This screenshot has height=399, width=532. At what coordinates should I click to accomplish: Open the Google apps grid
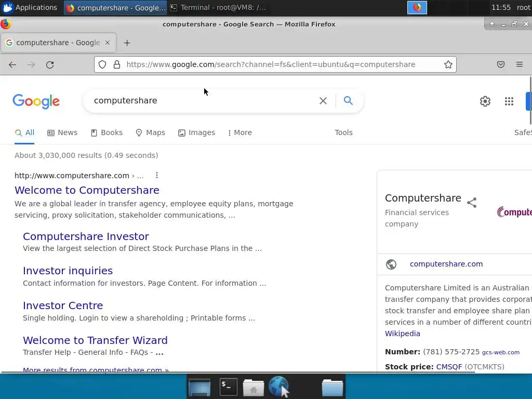(509, 101)
